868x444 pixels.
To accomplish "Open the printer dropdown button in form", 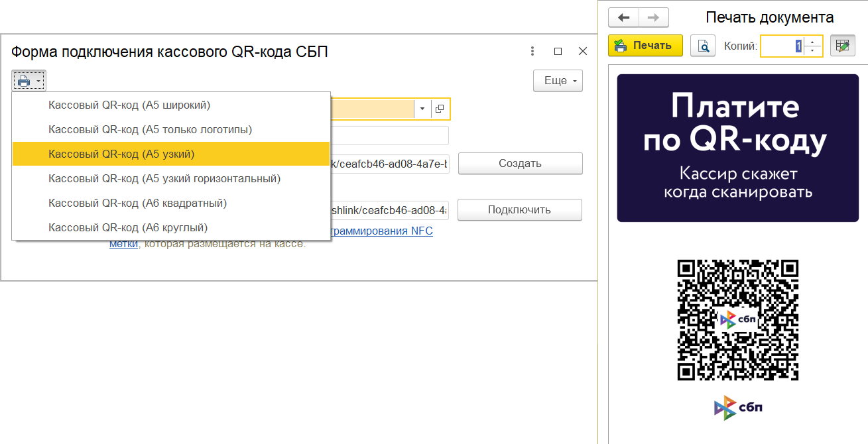I will click(29, 81).
